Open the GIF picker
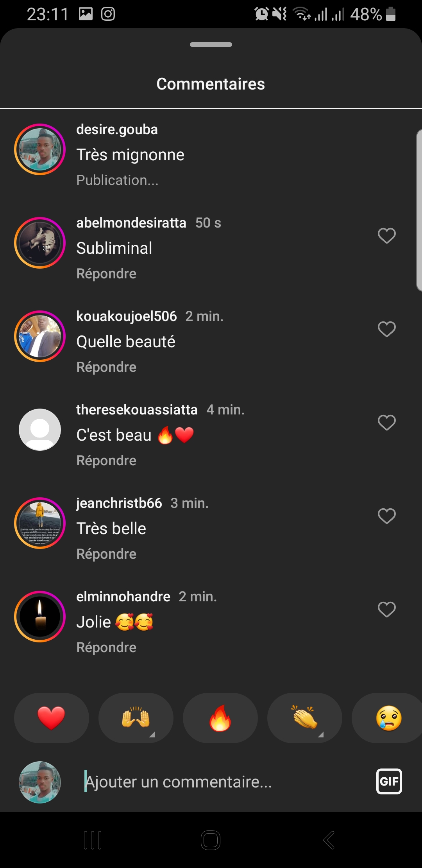The width and height of the screenshot is (422, 868). (389, 782)
